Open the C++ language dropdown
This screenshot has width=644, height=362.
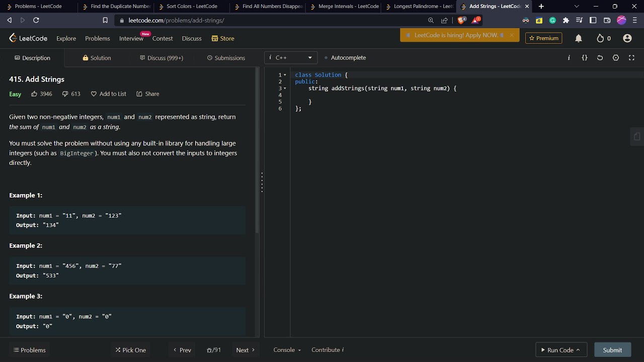point(291,58)
